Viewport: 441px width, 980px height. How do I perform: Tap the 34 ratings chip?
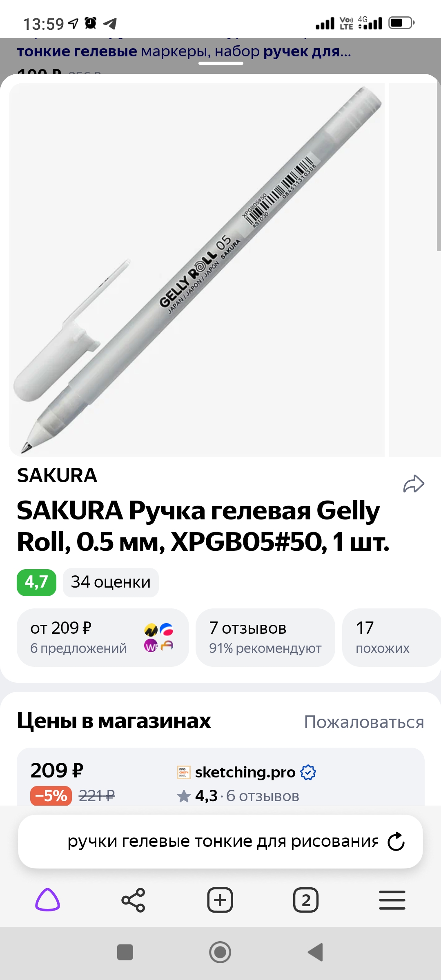pos(111,582)
